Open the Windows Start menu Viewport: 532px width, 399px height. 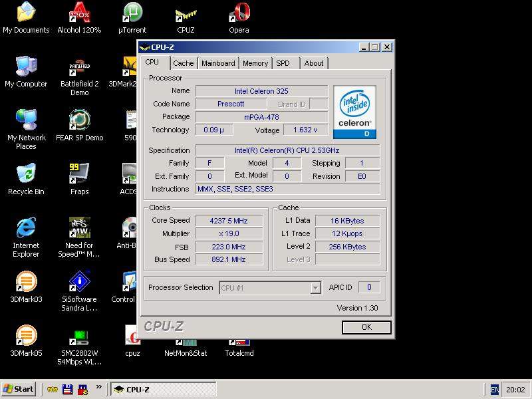[x=19, y=389]
